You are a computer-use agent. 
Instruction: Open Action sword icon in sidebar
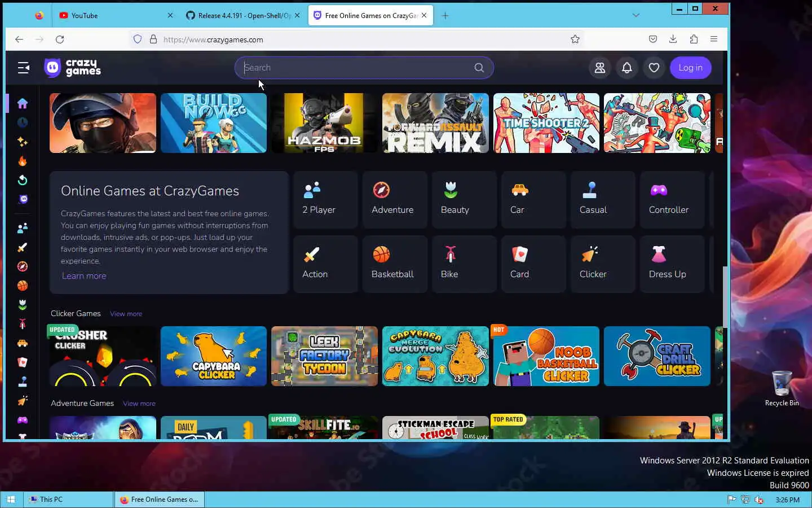[x=23, y=247]
